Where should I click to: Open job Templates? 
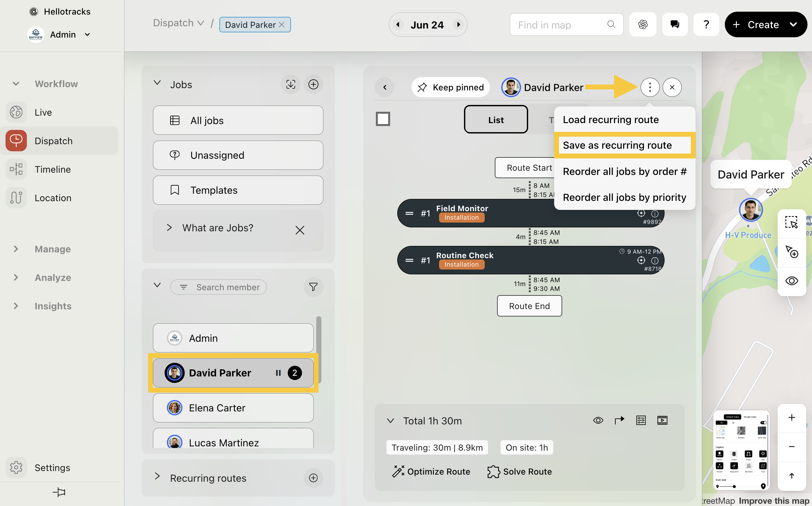tap(238, 190)
